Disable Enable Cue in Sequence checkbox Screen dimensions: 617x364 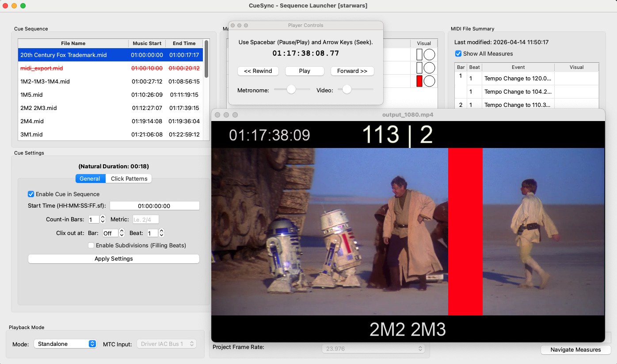click(31, 194)
